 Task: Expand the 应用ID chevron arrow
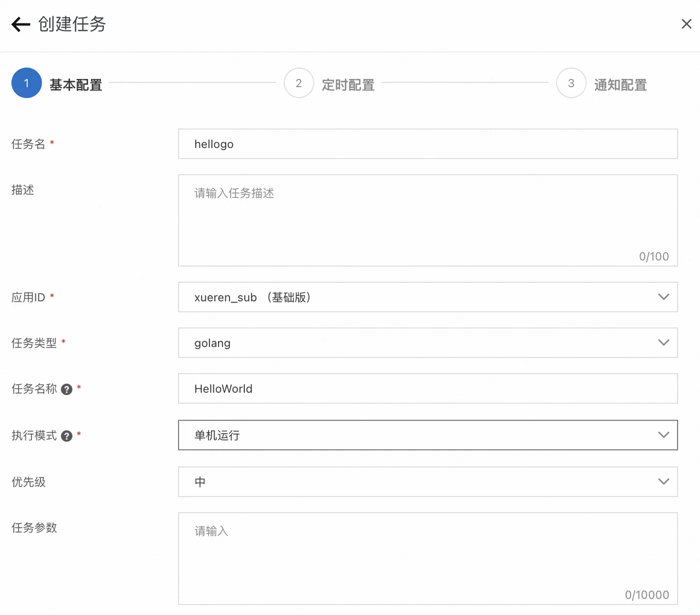tap(663, 297)
